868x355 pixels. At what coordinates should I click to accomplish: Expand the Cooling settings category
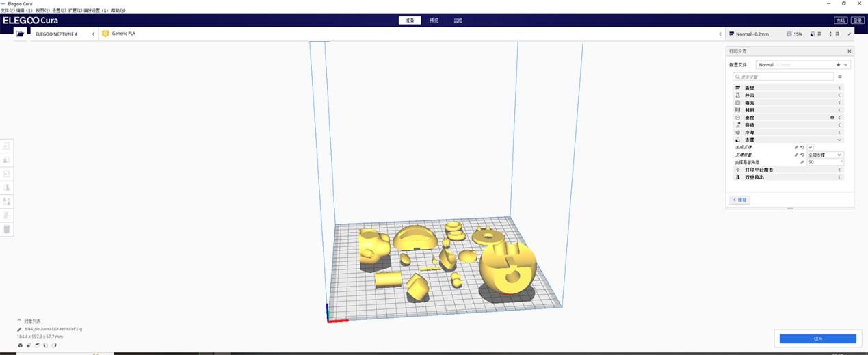pos(788,132)
